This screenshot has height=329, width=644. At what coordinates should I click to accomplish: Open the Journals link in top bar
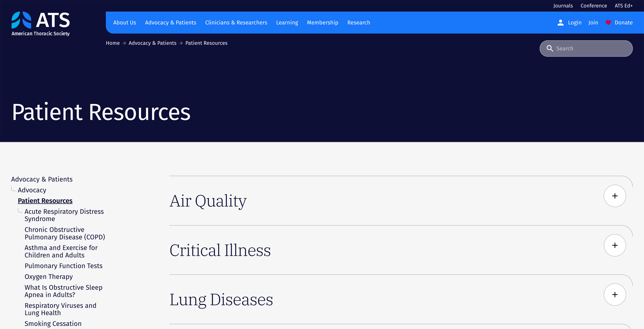tap(563, 6)
